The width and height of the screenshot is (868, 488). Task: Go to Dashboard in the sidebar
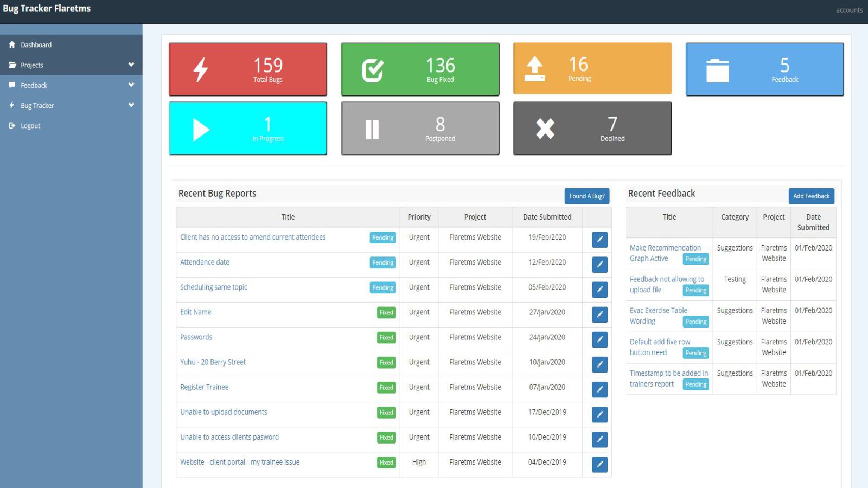(x=36, y=45)
